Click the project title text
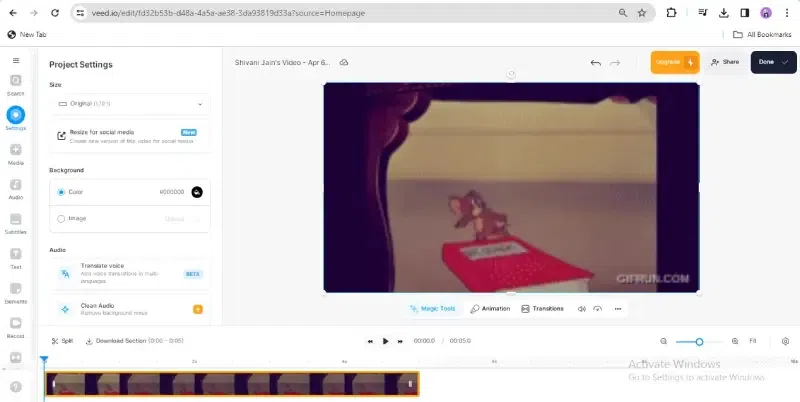The width and height of the screenshot is (800, 402). point(282,62)
